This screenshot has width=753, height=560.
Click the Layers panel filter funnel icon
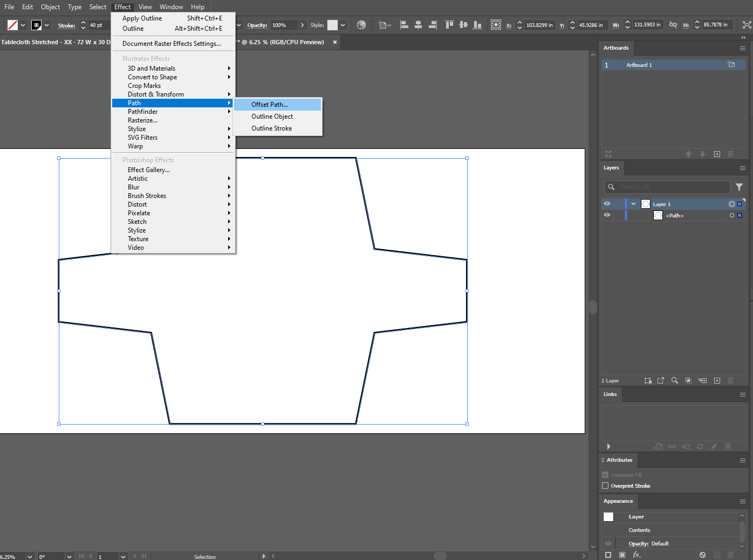[739, 187]
